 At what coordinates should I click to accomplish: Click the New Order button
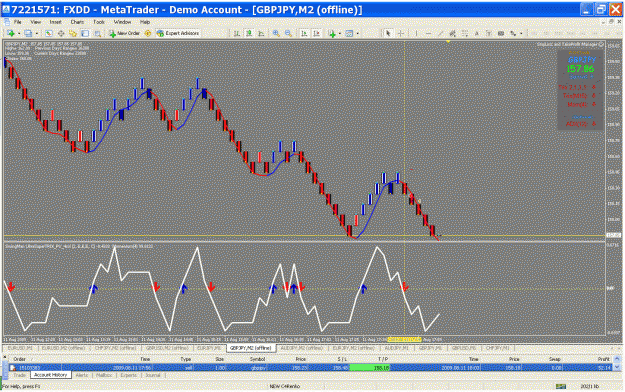(124, 33)
